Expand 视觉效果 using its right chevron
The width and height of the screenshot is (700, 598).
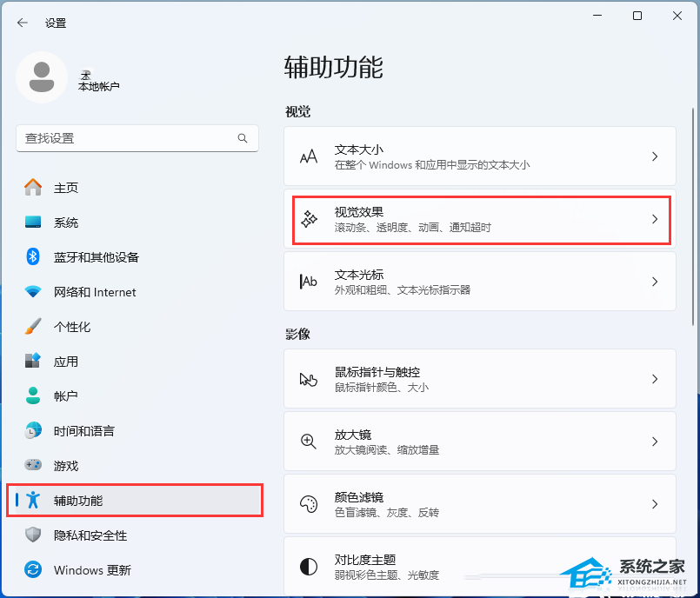tap(655, 220)
